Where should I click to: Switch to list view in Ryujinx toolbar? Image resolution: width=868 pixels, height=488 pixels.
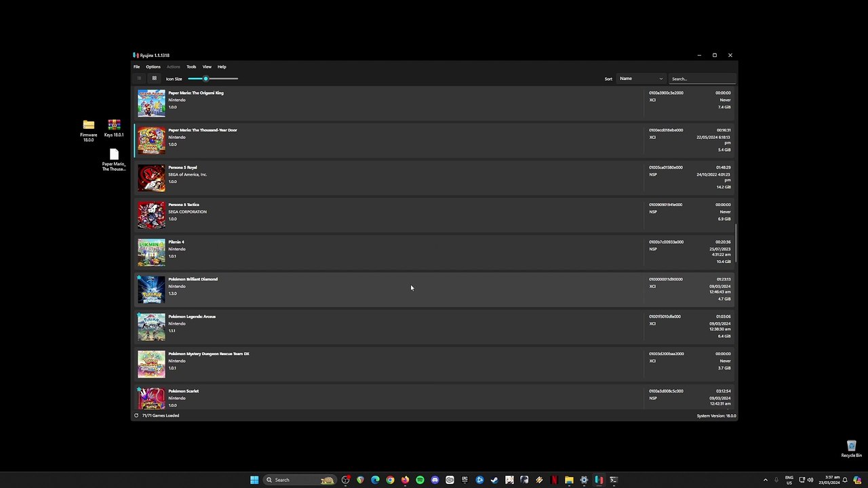click(139, 79)
